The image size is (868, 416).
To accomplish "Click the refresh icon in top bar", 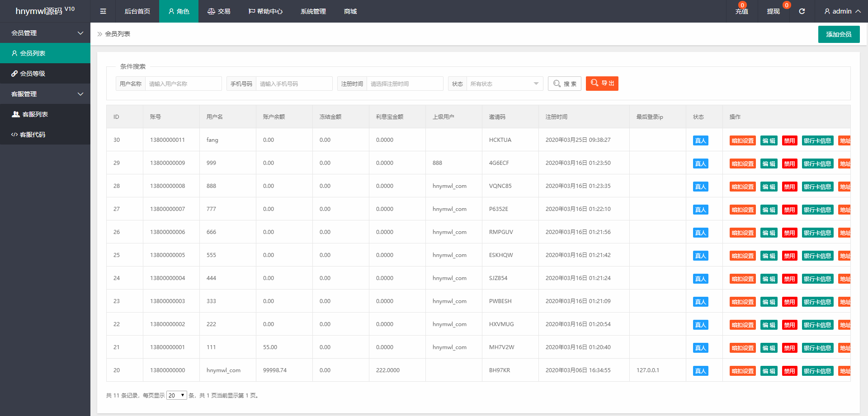I will pos(802,11).
